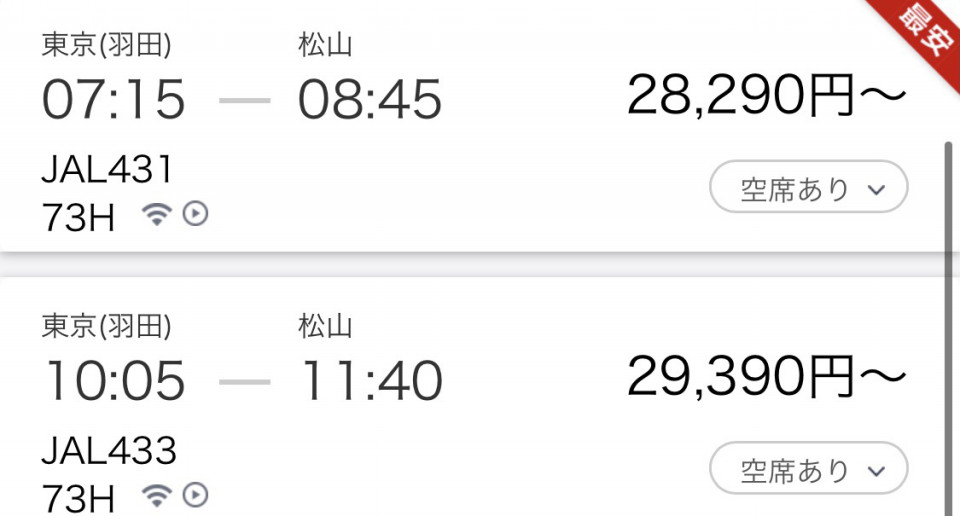Tap the Wi-Fi icon for JAL433

(x=157, y=495)
